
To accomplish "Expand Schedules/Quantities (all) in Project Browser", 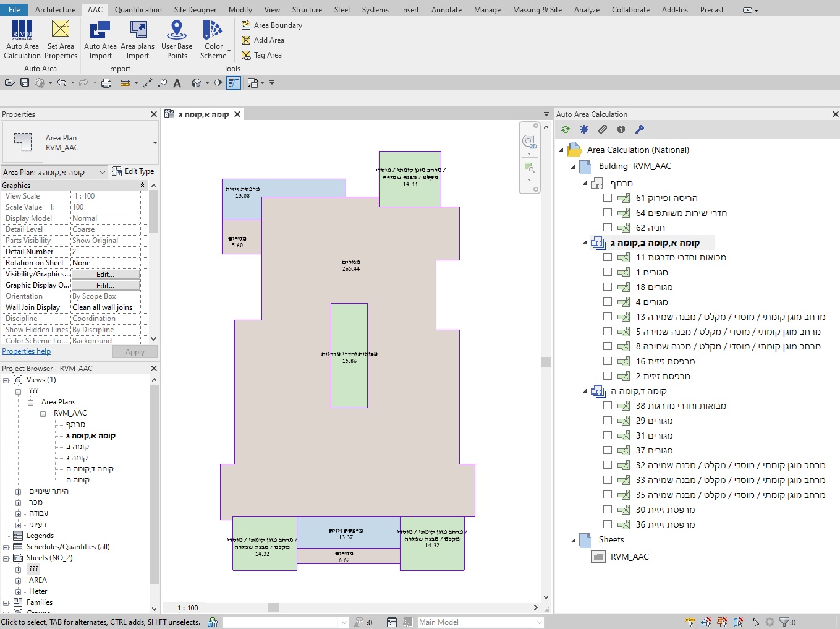I will [6, 547].
